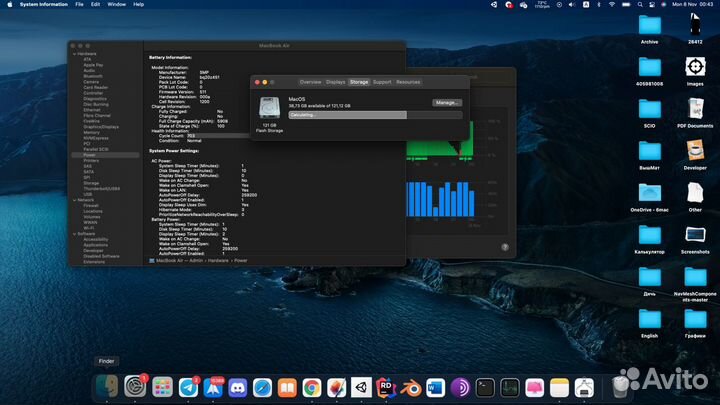Screen dimensions: 720x405
Task: Open Activity Monitor in the Dock
Action: click(510, 388)
